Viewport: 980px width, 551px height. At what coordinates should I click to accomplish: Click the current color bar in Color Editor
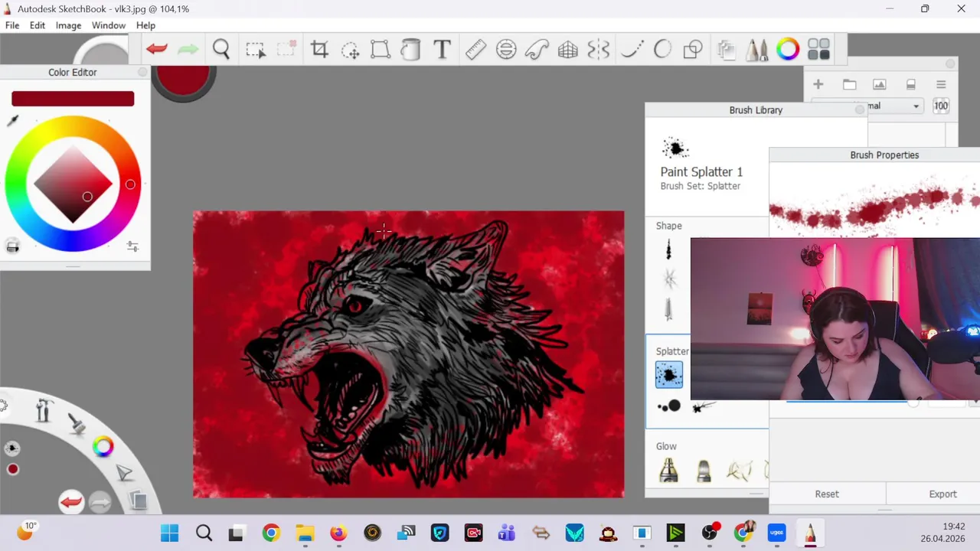[73, 99]
